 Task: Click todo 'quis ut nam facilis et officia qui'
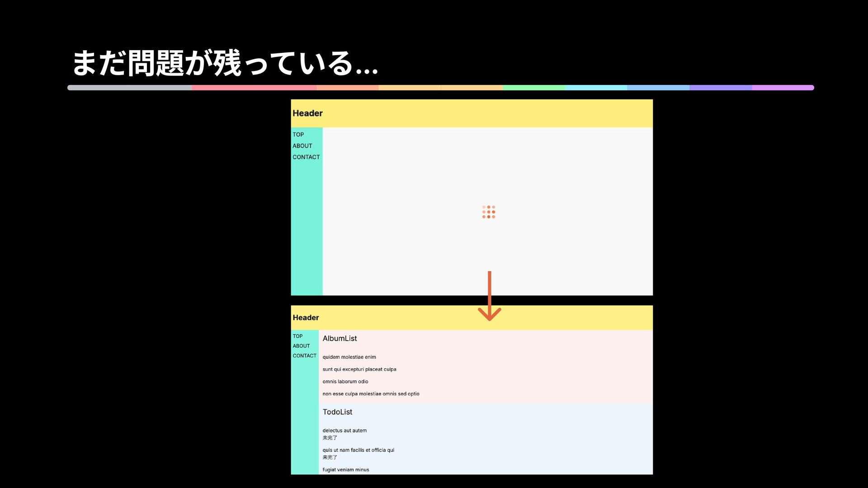point(358,450)
